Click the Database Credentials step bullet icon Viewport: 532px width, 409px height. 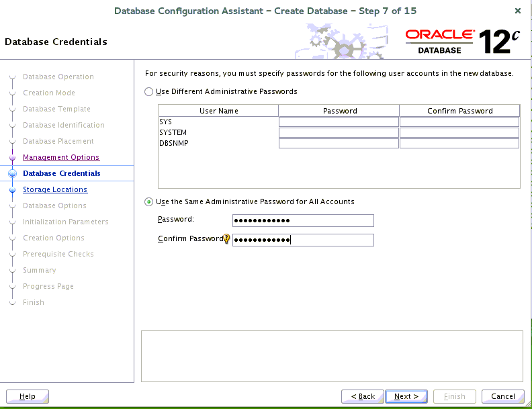(x=12, y=174)
